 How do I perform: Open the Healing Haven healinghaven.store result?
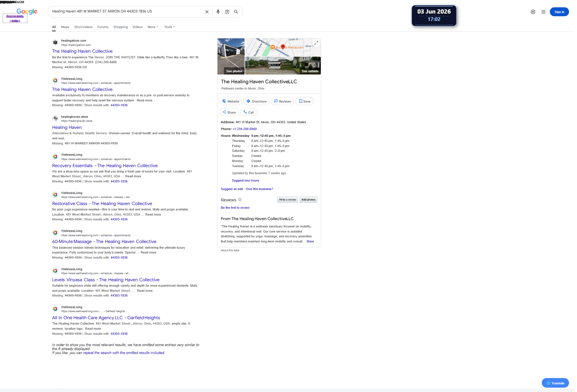click(67, 127)
